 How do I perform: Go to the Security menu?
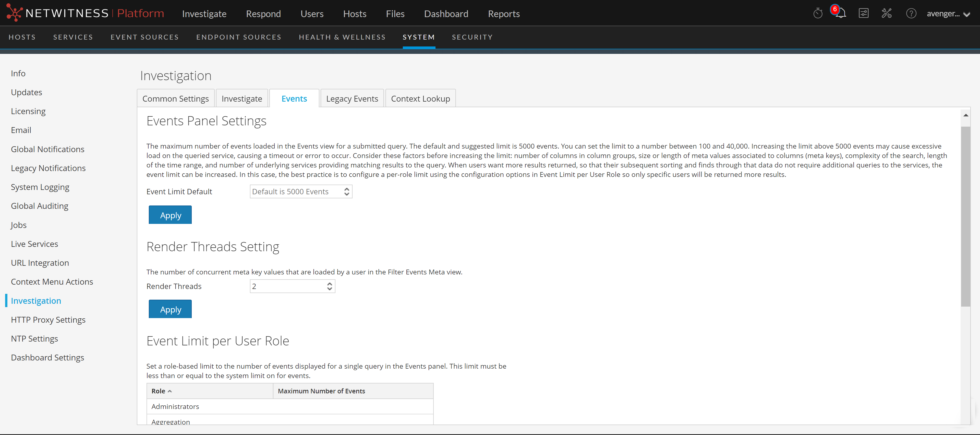click(472, 37)
